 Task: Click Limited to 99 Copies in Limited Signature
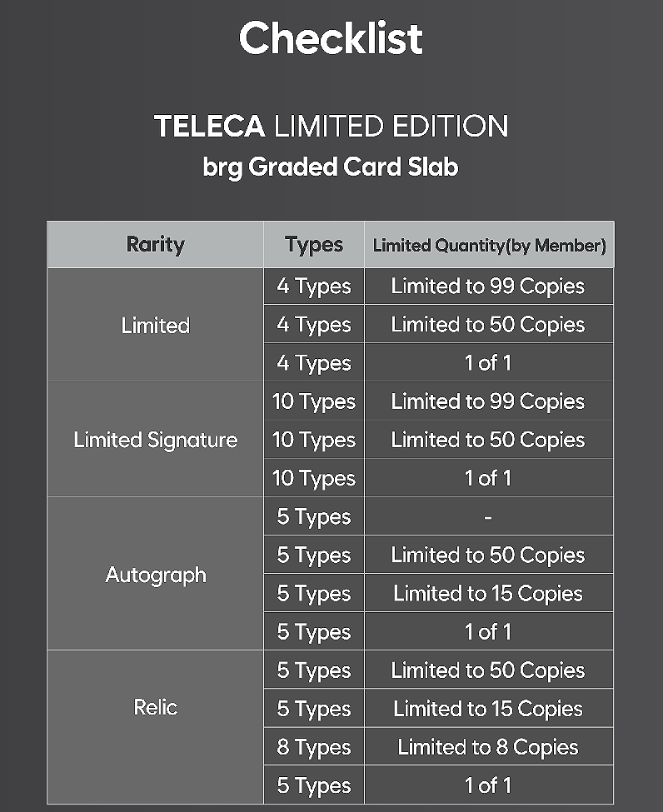click(489, 401)
